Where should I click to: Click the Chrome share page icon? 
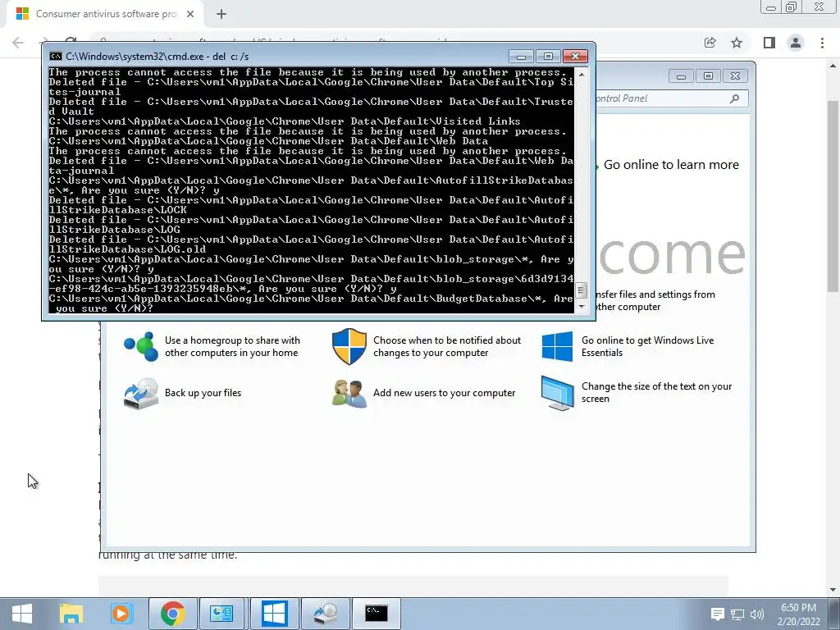pos(710,43)
